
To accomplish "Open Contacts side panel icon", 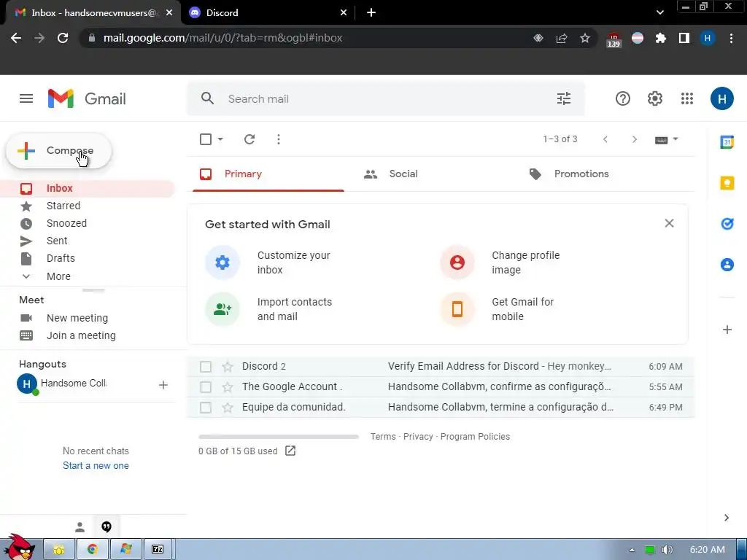I will click(x=727, y=264).
